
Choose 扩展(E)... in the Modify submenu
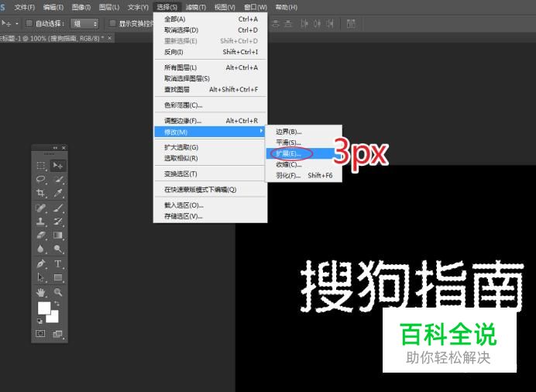(304, 154)
